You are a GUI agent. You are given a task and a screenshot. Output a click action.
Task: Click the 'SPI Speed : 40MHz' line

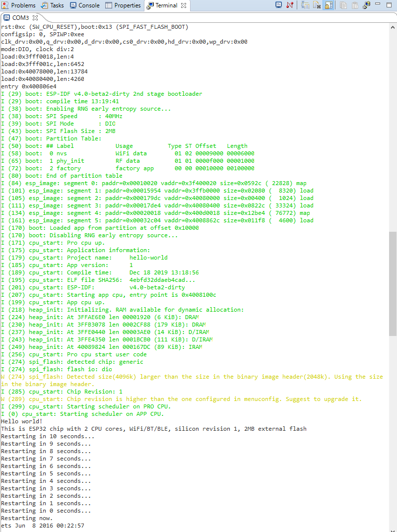[62, 116]
